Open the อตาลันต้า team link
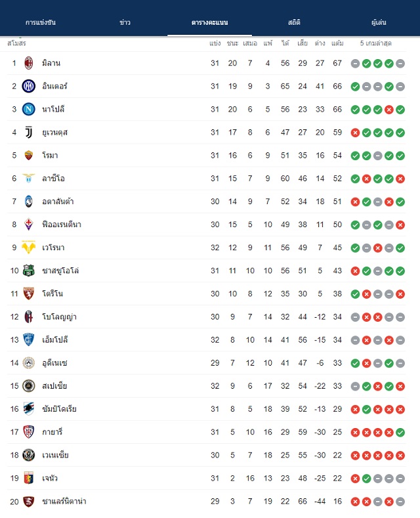This screenshot has width=420, height=518. tap(58, 202)
